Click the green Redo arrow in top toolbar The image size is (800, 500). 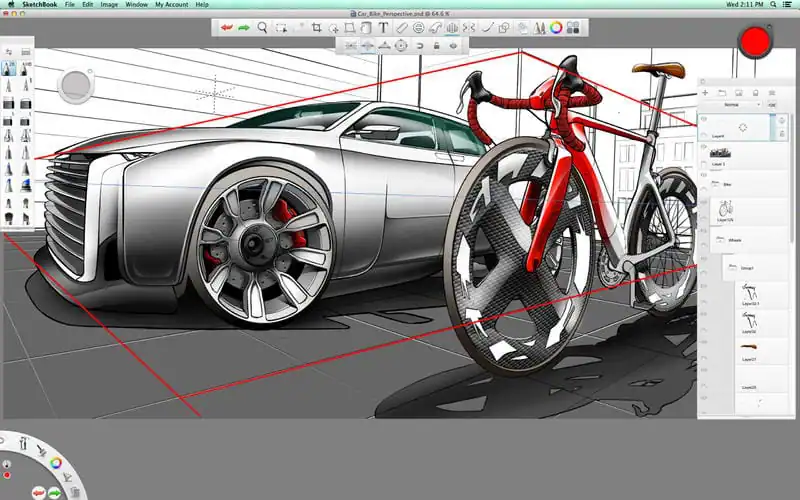click(244, 28)
